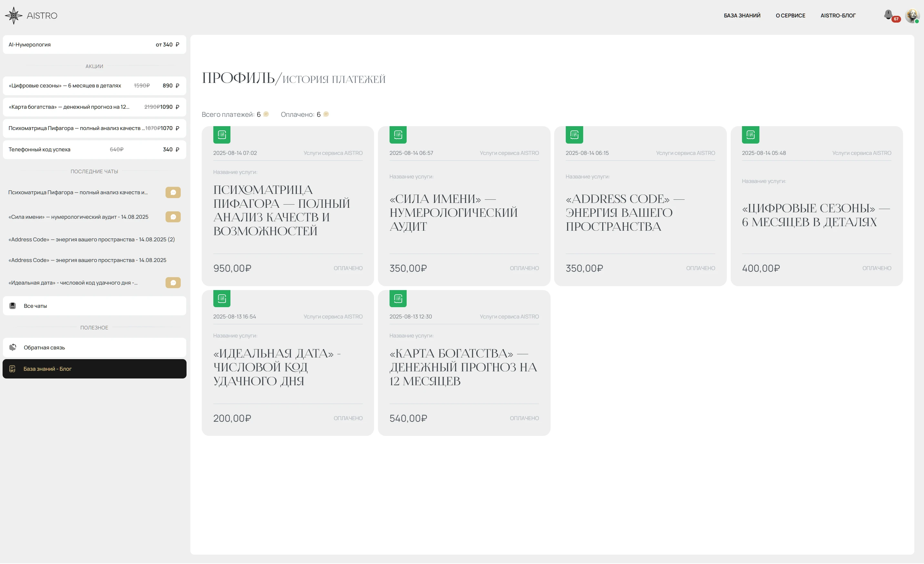Select AI-Нумерология service
This screenshot has width=924, height=564.
coord(94,45)
